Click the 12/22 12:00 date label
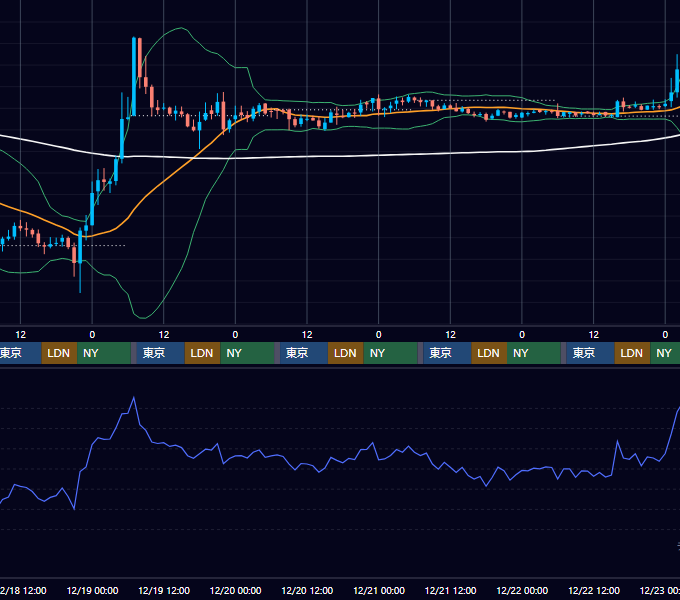The height and width of the screenshot is (600, 680). pos(594,590)
